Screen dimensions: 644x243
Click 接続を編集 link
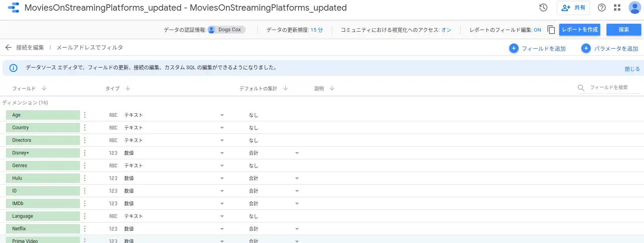coord(30,47)
